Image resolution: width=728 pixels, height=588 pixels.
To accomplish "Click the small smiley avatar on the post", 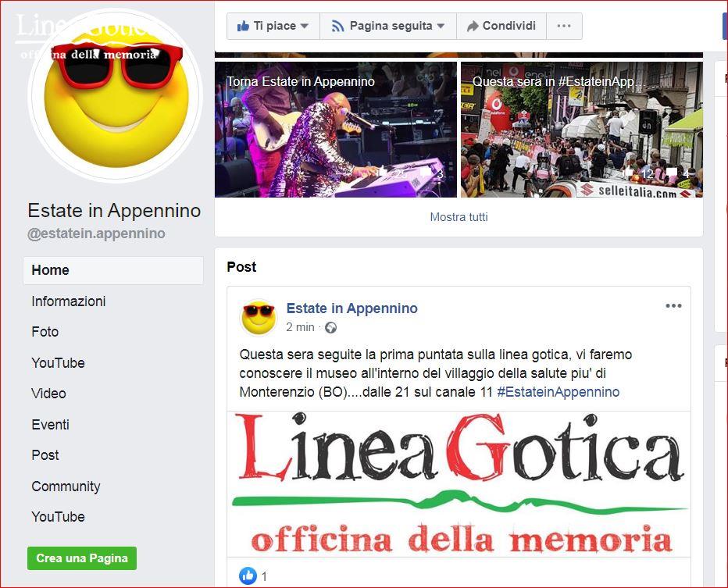I will click(258, 318).
